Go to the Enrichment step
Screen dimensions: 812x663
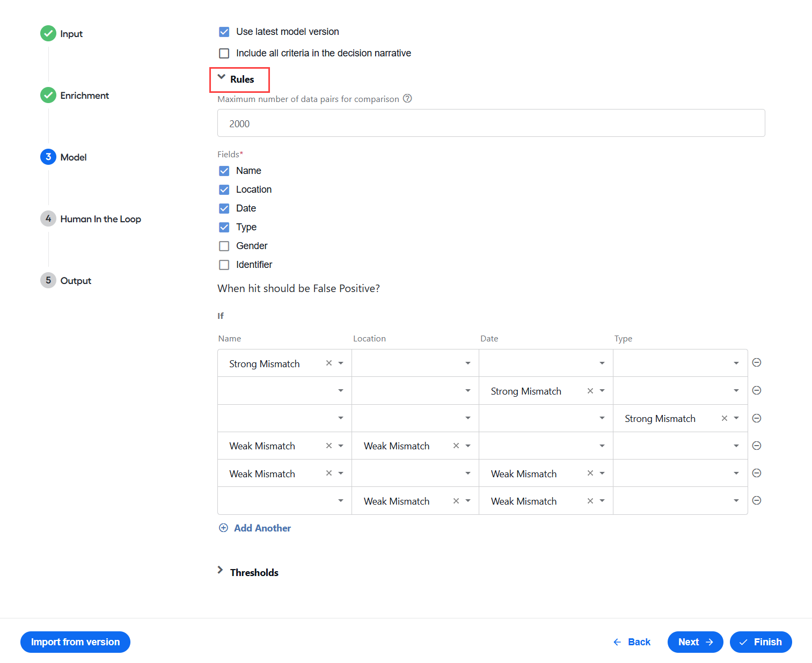[x=75, y=96]
